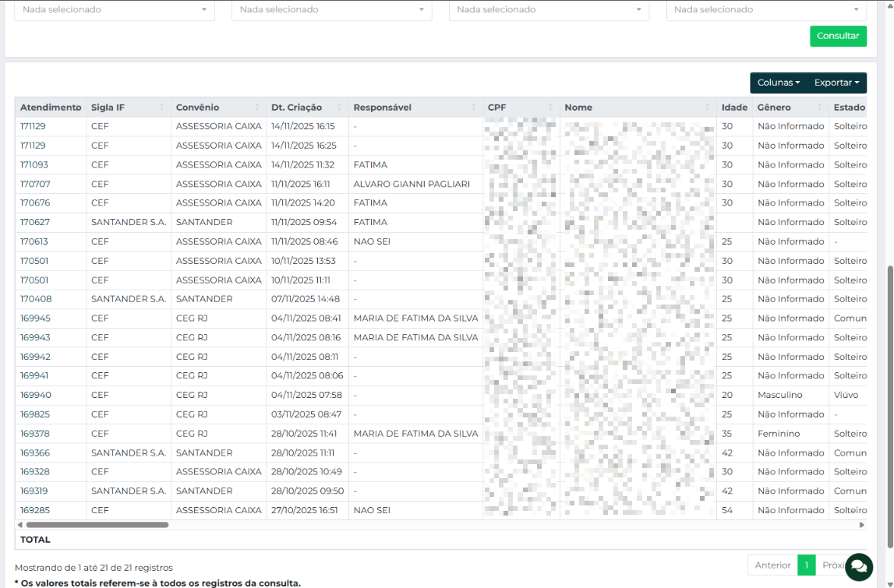894x588 pixels.
Task: Expand the Colunas dropdown
Action: [778, 83]
